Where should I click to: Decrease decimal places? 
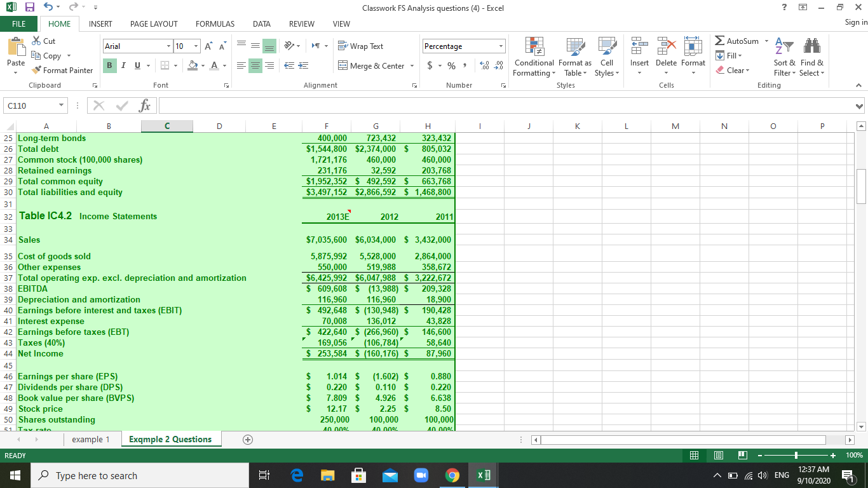pyautogui.click(x=498, y=66)
